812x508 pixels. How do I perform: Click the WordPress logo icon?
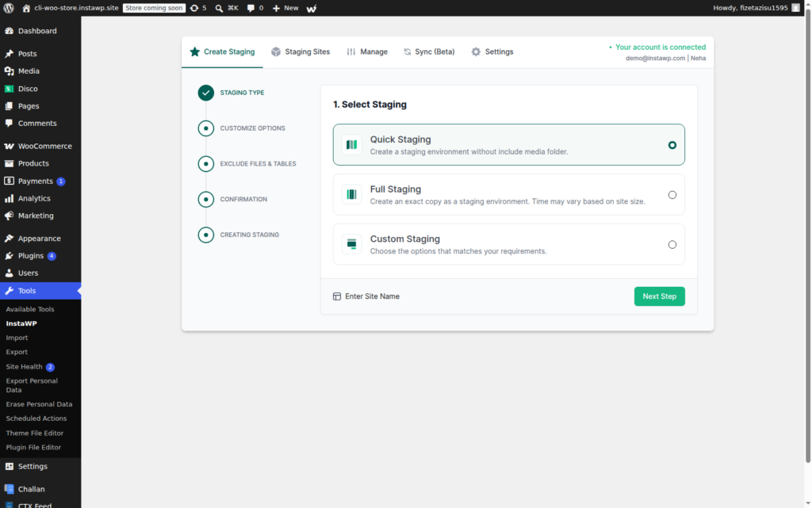pyautogui.click(x=8, y=8)
